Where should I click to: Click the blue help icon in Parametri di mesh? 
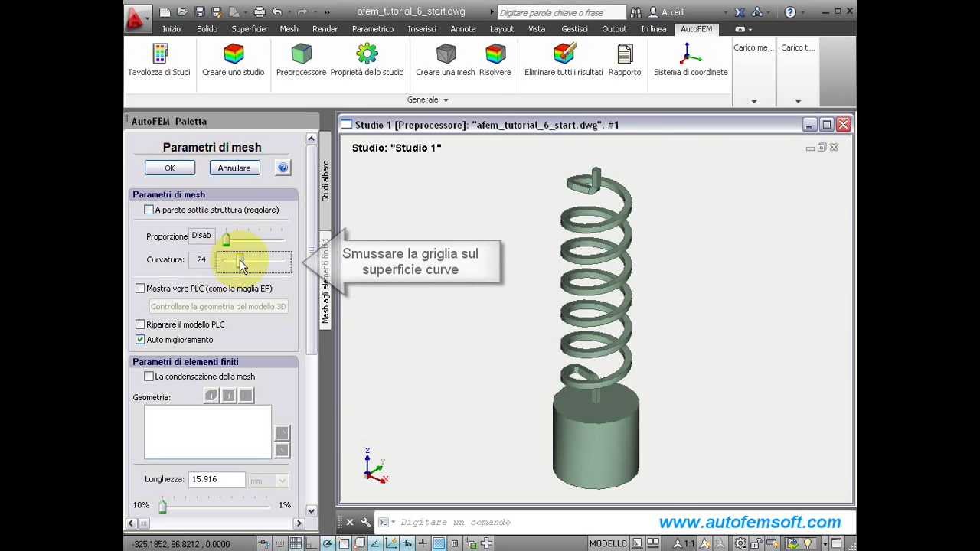coord(283,168)
